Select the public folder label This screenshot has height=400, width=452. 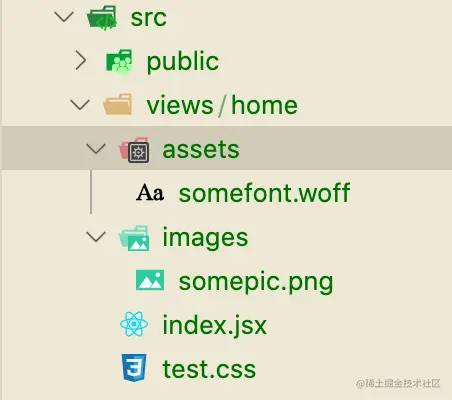tap(183, 62)
